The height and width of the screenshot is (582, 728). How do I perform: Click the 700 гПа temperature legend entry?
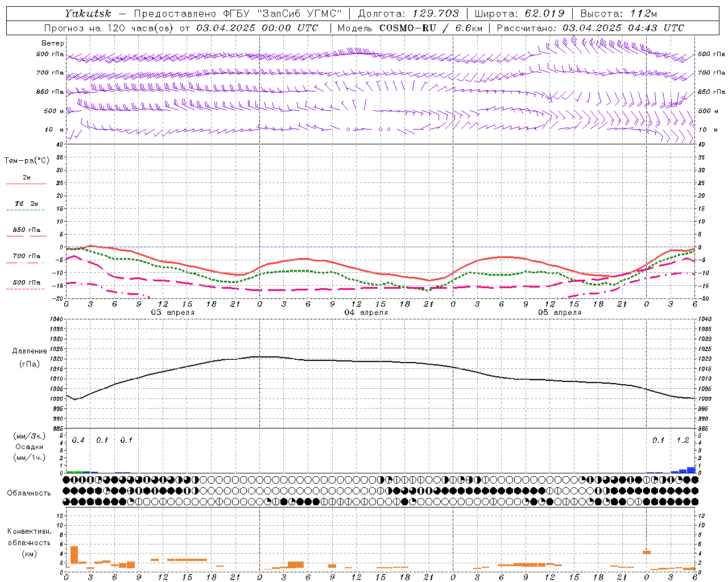click(26, 256)
